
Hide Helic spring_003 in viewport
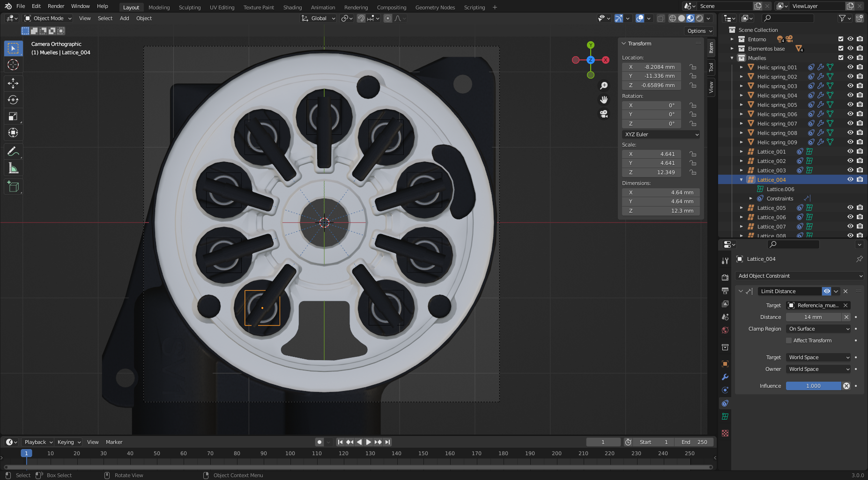(x=850, y=86)
